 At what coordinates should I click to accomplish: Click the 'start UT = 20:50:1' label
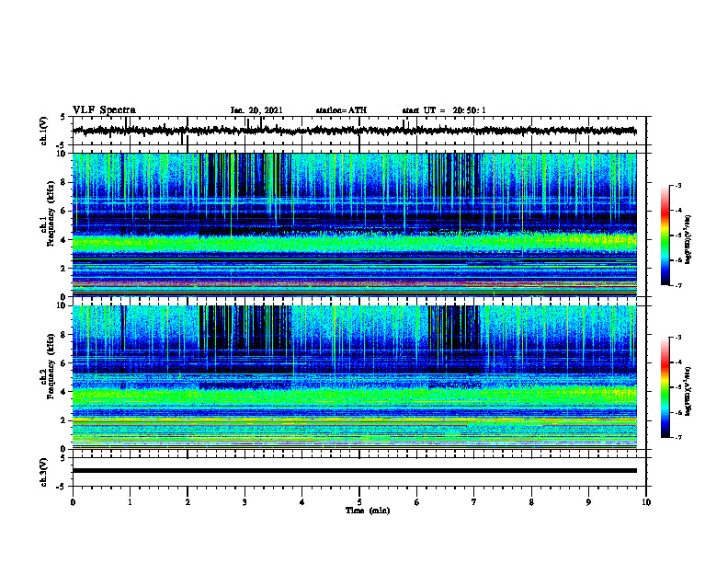444,110
